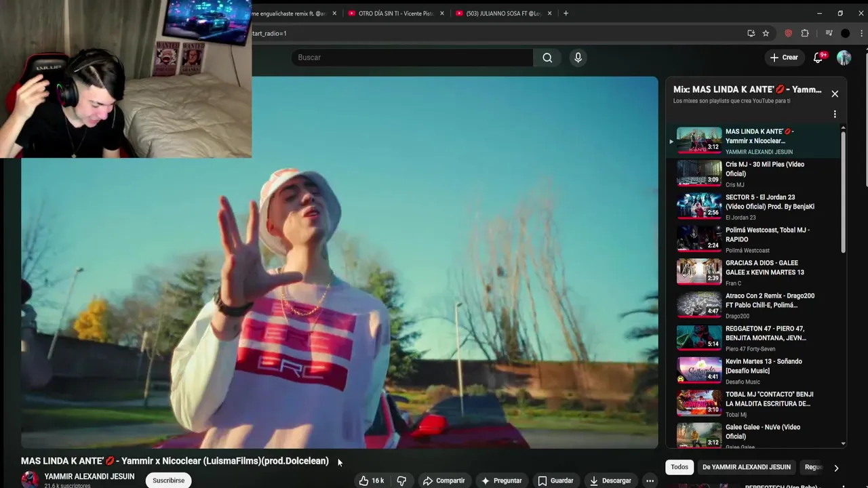This screenshot has width=868, height=488.
Task: Switch to OTRO DÍA SIN TI browser tab
Action: (x=396, y=14)
